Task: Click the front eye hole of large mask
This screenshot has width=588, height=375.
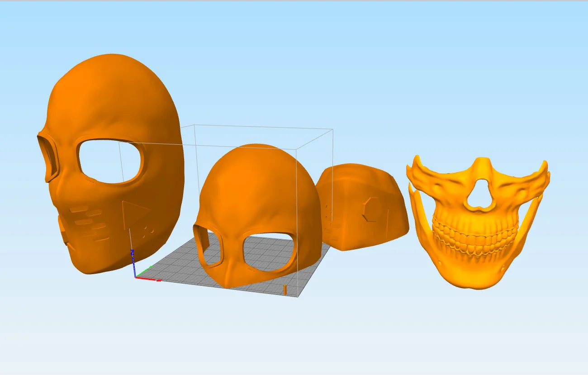Action: coord(111,161)
